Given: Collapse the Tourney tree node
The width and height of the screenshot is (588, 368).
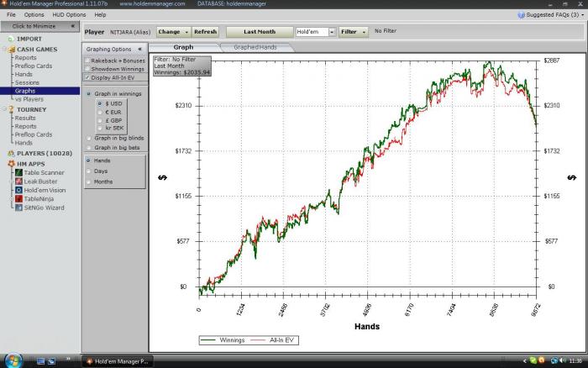Looking at the screenshot, I should 5,109.
